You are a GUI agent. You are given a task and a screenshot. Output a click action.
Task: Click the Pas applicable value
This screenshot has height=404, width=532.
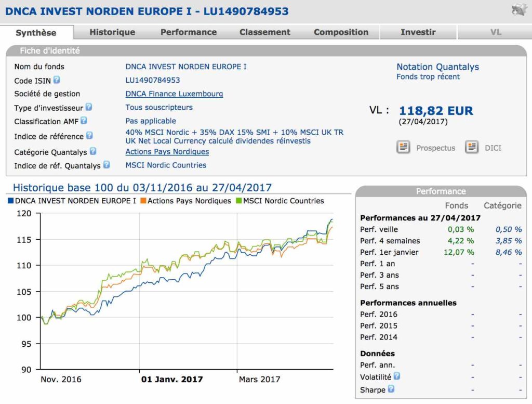pos(151,121)
